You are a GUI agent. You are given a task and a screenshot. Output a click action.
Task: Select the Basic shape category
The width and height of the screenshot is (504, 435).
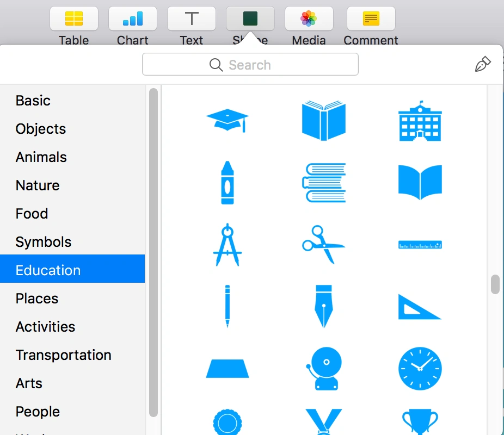[72, 101]
